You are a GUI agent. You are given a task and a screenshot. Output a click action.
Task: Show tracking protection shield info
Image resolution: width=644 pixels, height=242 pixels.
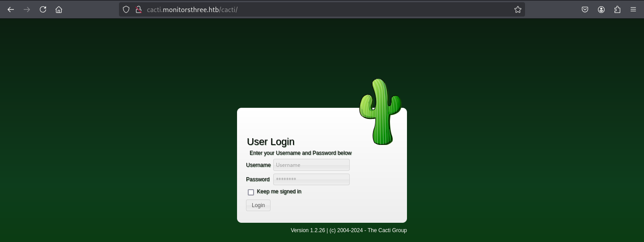click(126, 9)
